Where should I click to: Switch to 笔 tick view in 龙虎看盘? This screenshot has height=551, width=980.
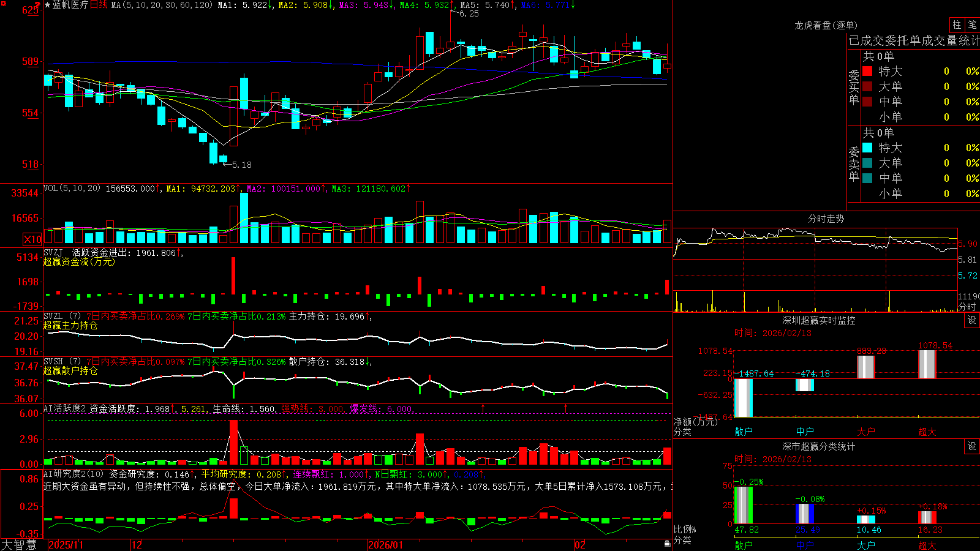(x=972, y=25)
